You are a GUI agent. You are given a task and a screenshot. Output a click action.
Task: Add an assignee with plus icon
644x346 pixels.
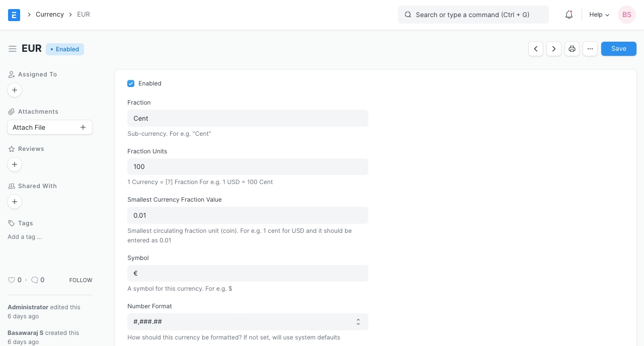(15, 90)
